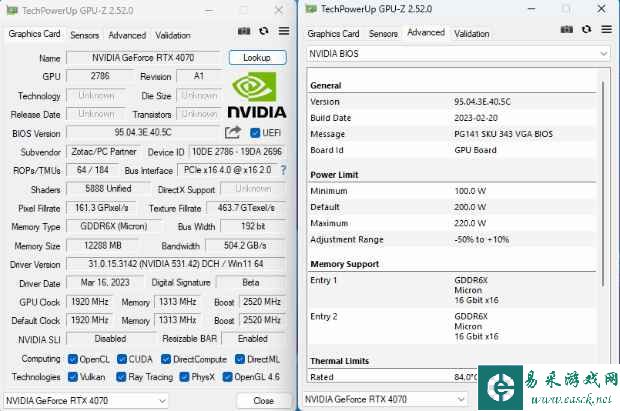This screenshot has width=620, height=411.
Task: Select the Advanced tab in right window
Action: coord(426,32)
